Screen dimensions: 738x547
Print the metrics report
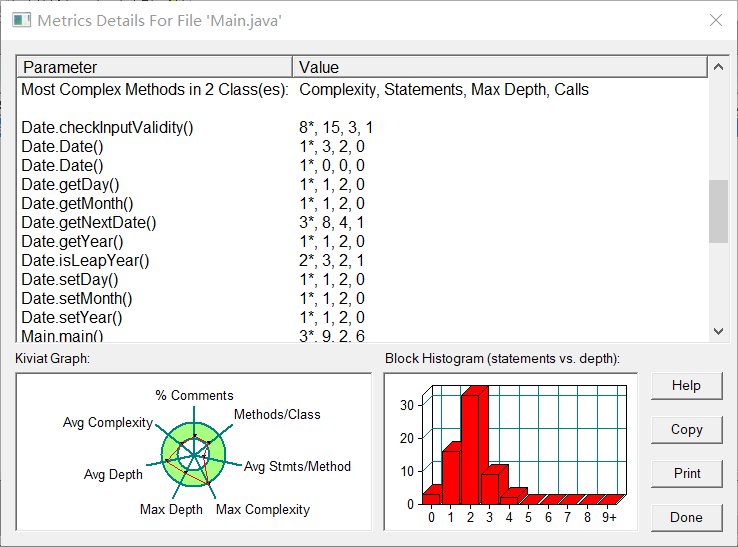[x=686, y=473]
